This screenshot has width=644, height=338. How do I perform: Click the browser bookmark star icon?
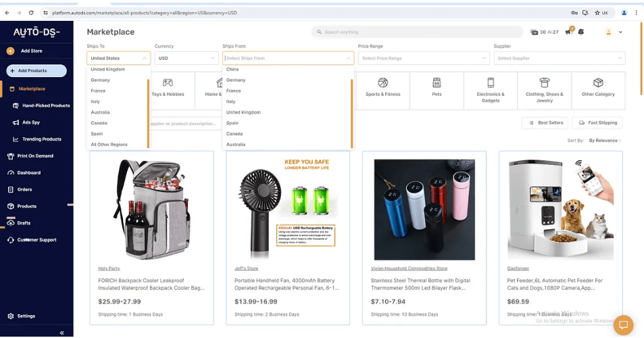(597, 13)
